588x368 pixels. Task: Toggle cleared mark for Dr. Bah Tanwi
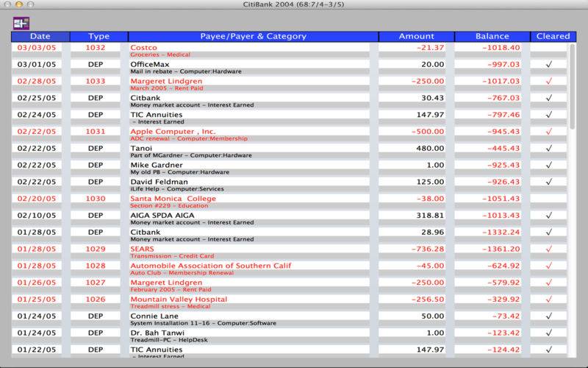tap(548, 333)
